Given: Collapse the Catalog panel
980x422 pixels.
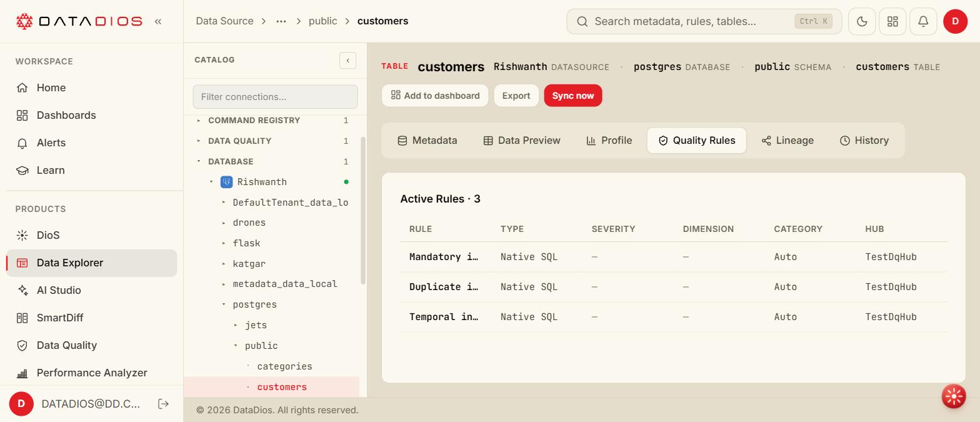Looking at the screenshot, I should coord(347,60).
